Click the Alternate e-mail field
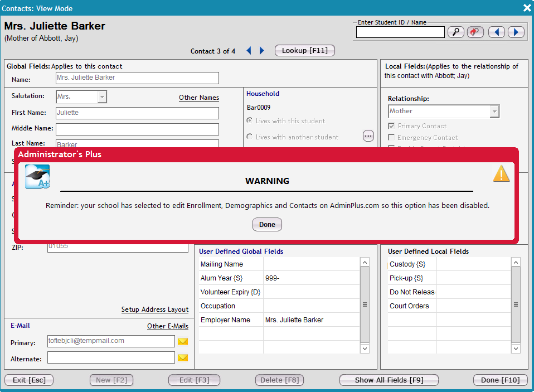Image resolution: width=534 pixels, height=392 pixels. (x=111, y=357)
